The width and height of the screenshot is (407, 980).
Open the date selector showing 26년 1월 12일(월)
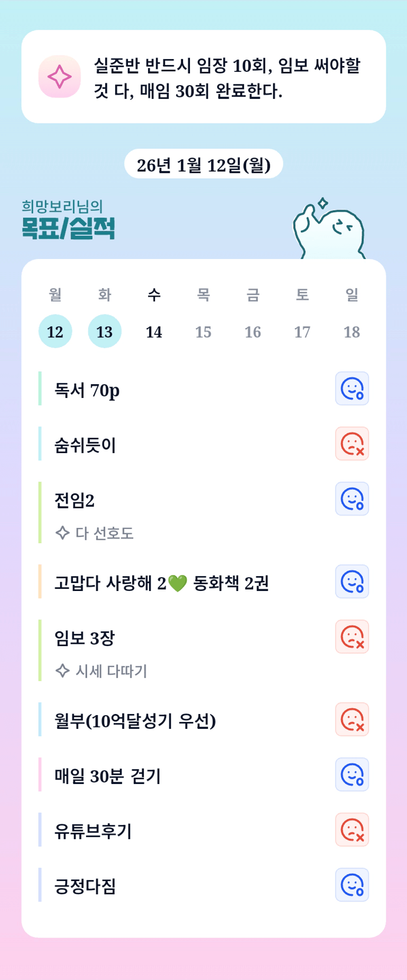[203, 165]
